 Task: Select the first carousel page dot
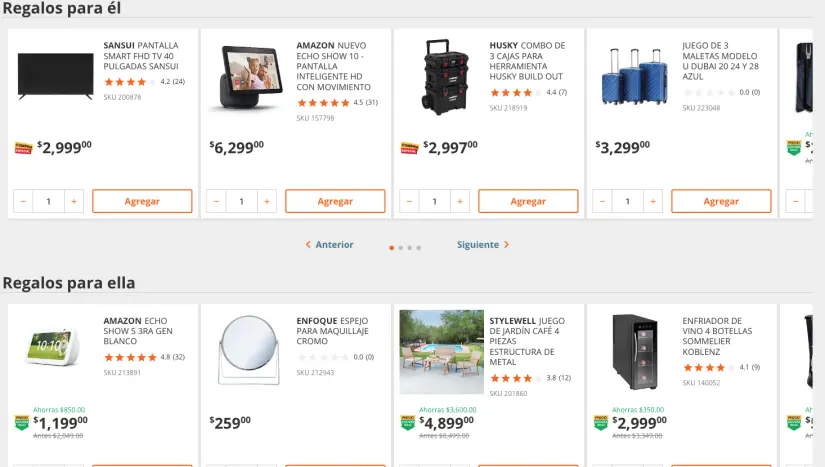(391, 246)
